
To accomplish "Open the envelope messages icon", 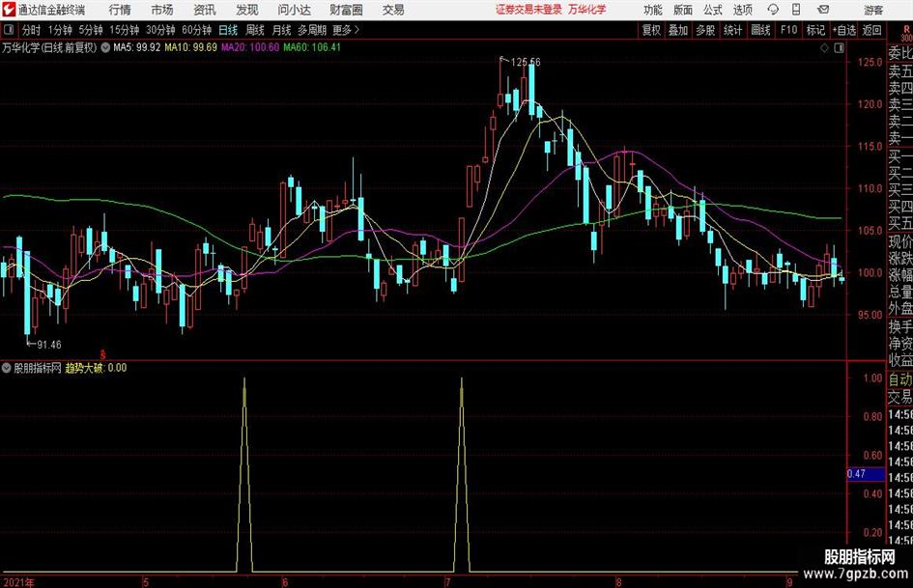I will click(823, 10).
